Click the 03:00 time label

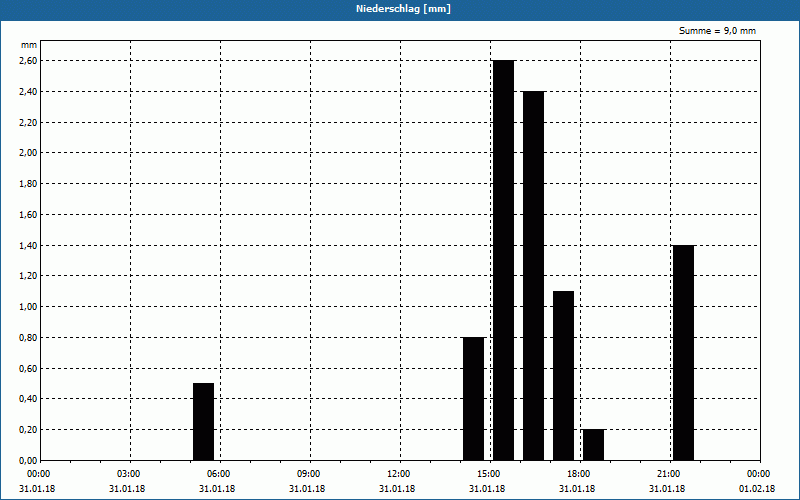click(129, 474)
